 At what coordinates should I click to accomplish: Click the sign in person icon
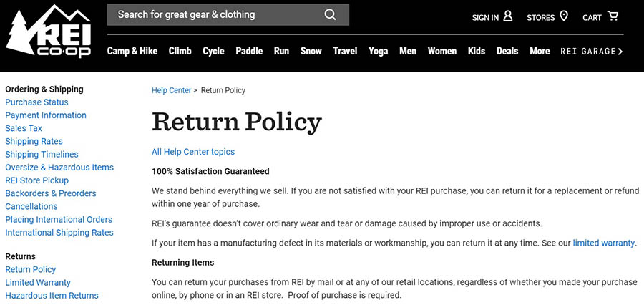coord(508,16)
